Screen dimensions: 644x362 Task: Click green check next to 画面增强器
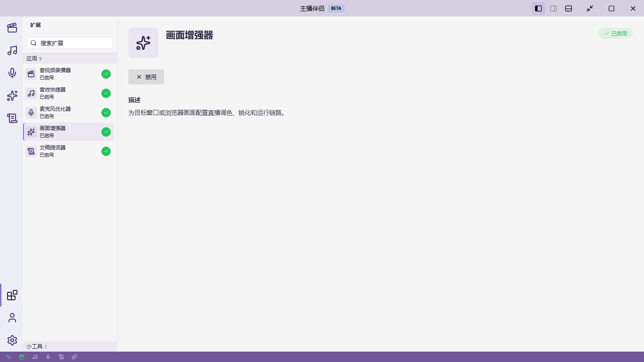click(106, 132)
